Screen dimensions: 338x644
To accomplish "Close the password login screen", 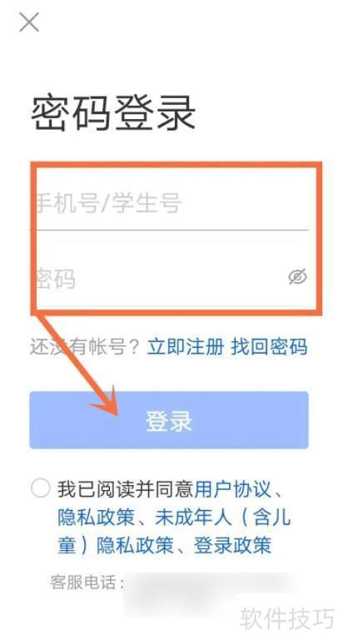I will [29, 22].
